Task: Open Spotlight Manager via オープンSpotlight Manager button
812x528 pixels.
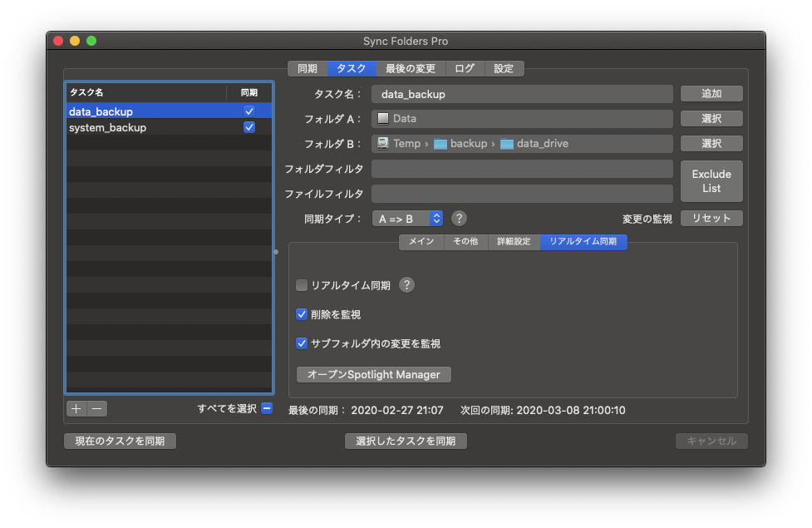Action: tap(374, 375)
